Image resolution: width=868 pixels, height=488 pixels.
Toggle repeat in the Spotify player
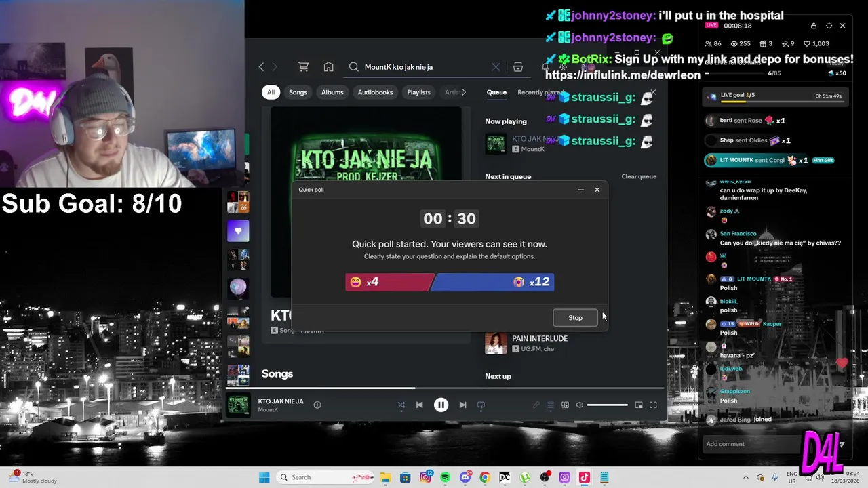tap(481, 405)
